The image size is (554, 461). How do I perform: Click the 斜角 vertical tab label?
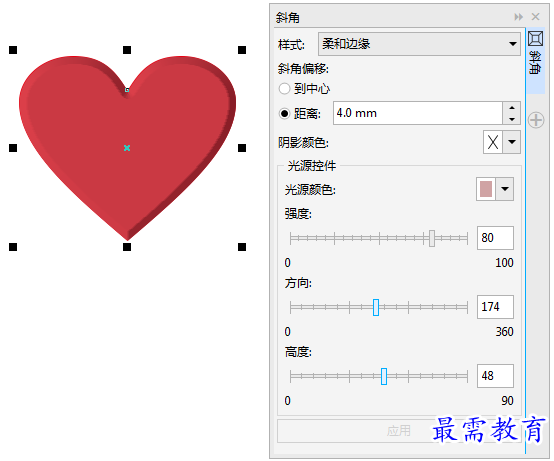tap(535, 62)
